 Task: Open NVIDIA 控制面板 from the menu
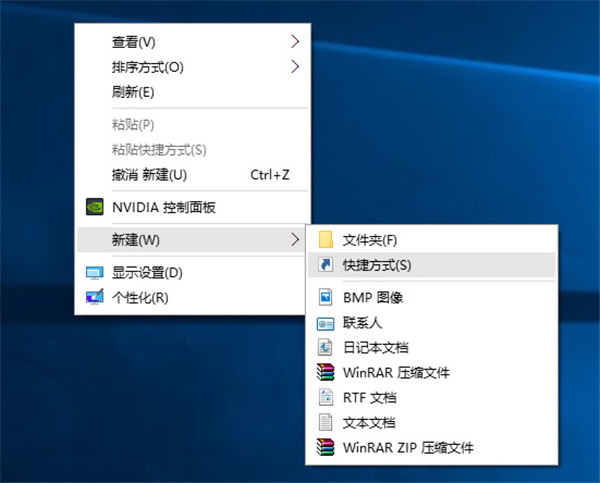click(192, 207)
